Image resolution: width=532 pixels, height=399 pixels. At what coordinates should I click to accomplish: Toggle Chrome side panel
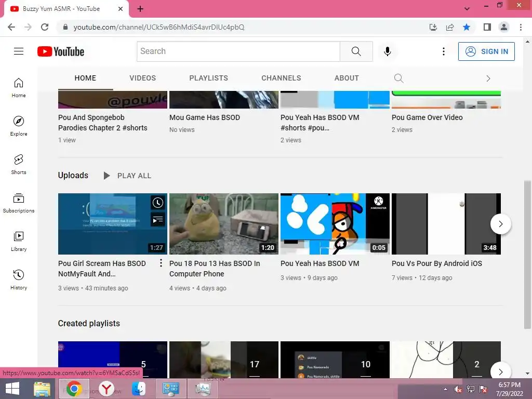tap(487, 27)
